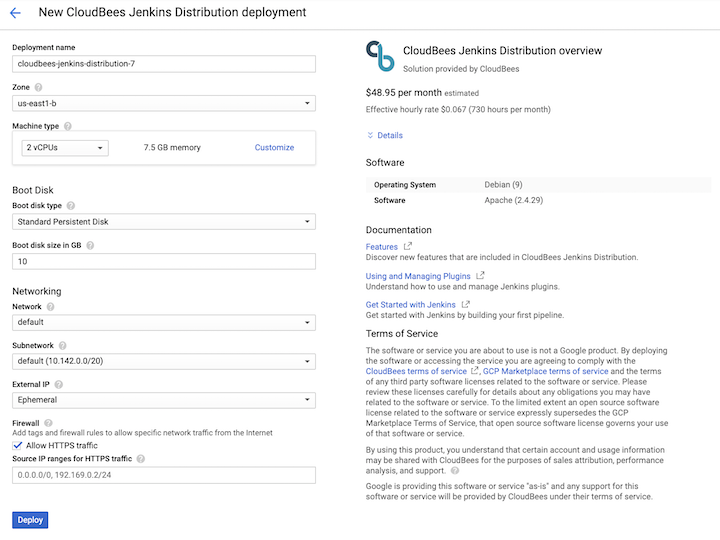Click the Customize machine type link
This screenshot has height=540, width=720.
click(274, 148)
